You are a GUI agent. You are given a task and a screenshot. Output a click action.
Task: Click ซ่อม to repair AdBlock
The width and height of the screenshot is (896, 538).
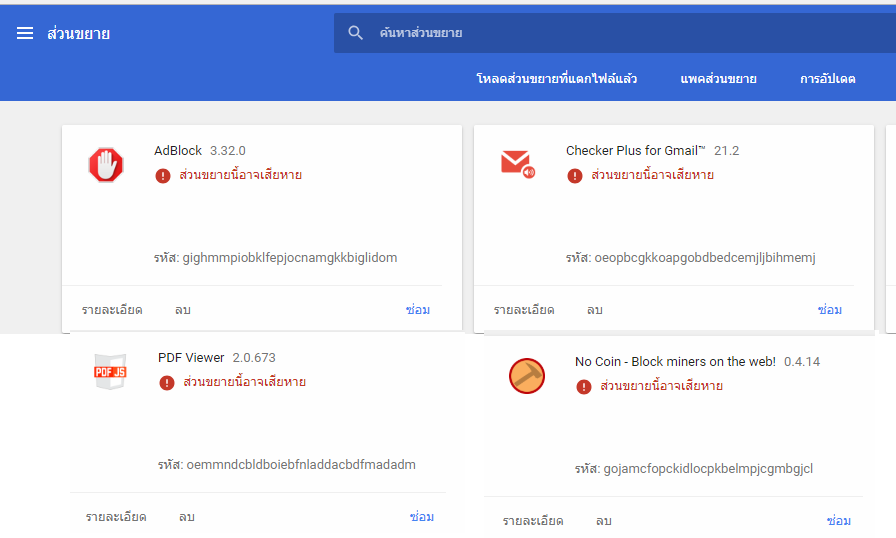click(x=418, y=310)
